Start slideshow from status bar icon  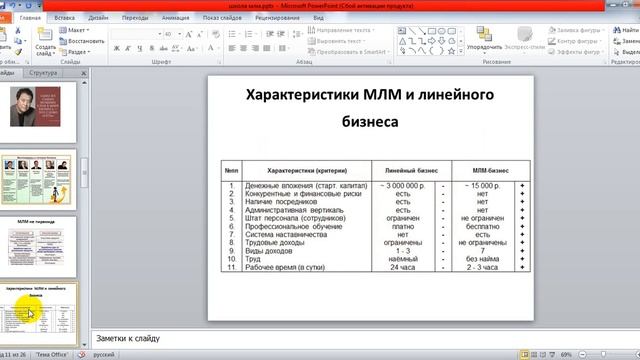[552, 355]
